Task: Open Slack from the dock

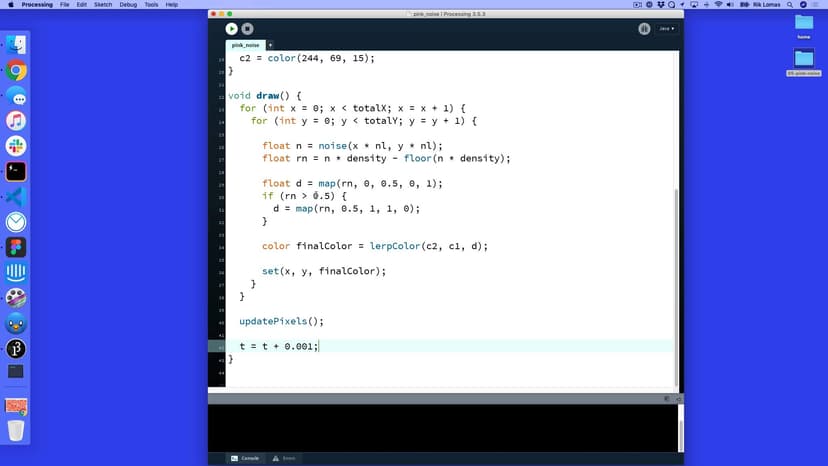Action: click(x=16, y=146)
